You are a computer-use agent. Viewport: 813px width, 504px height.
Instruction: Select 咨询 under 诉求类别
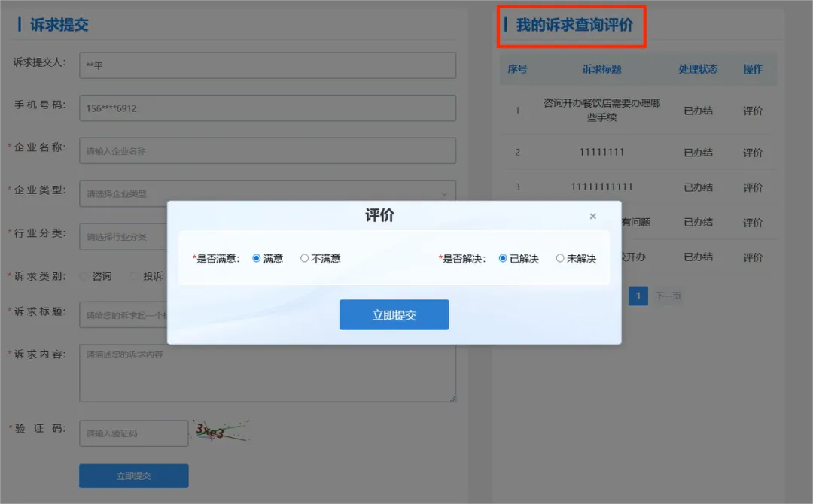84,276
